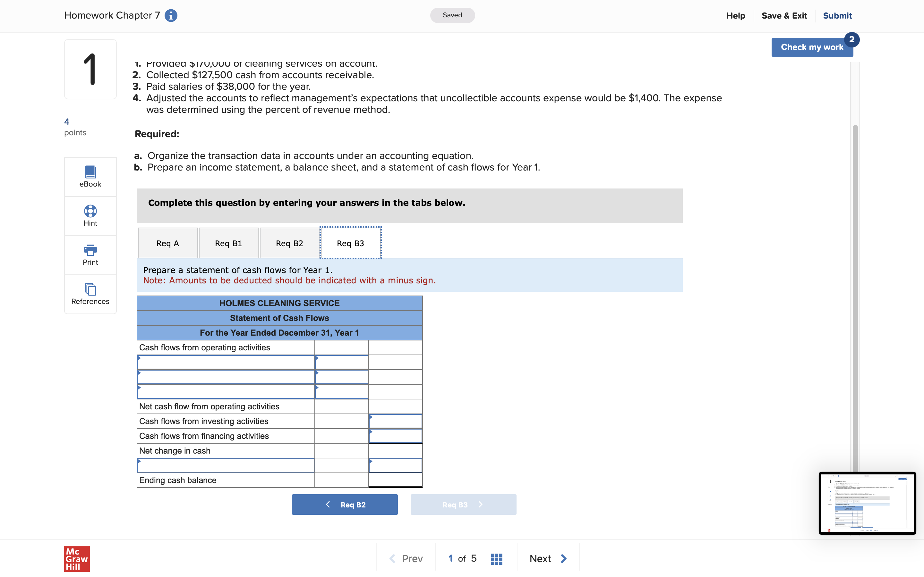The image size is (924, 577).
Task: Click the investing activities amount field
Action: click(395, 421)
